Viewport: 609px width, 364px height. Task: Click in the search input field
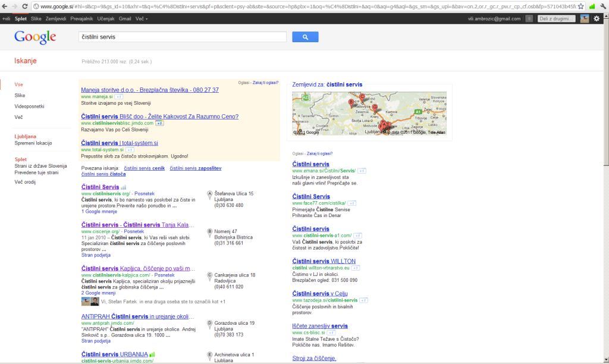[183, 37]
